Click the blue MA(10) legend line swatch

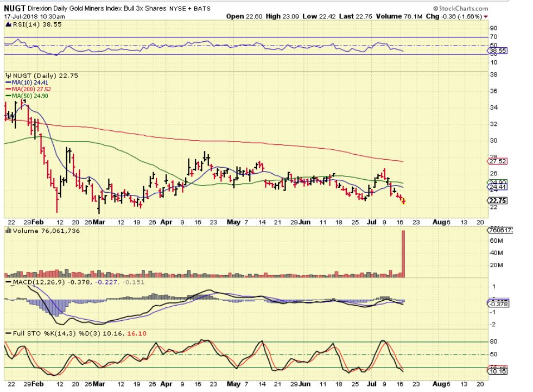click(x=8, y=83)
